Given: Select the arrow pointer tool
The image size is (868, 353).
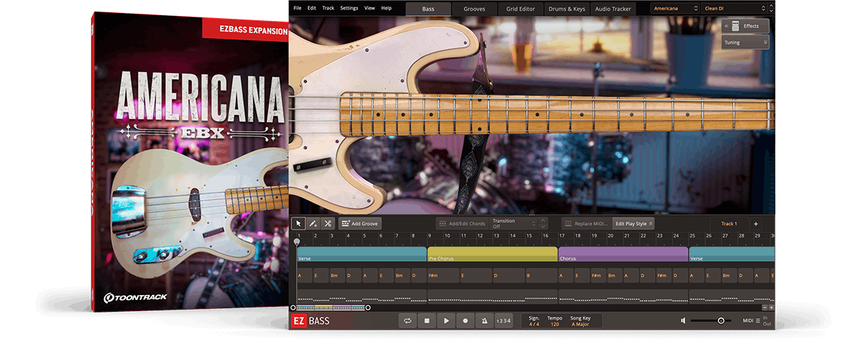Looking at the screenshot, I should (x=298, y=224).
